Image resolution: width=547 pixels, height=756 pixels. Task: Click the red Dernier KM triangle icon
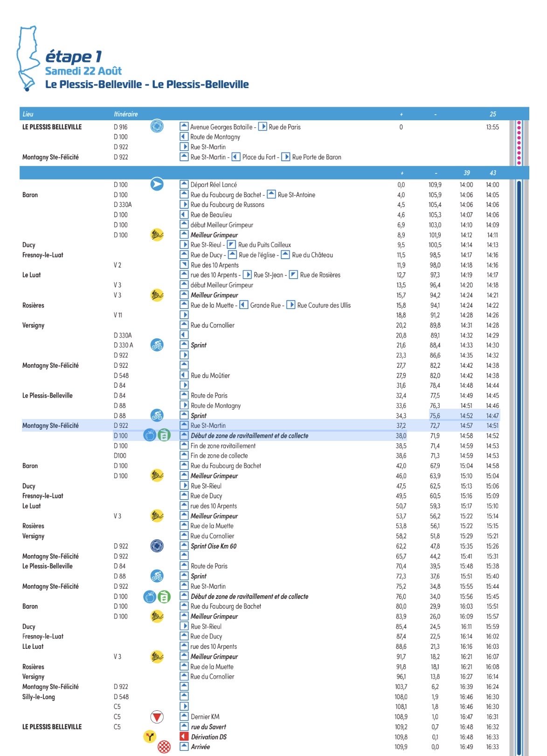157,717
